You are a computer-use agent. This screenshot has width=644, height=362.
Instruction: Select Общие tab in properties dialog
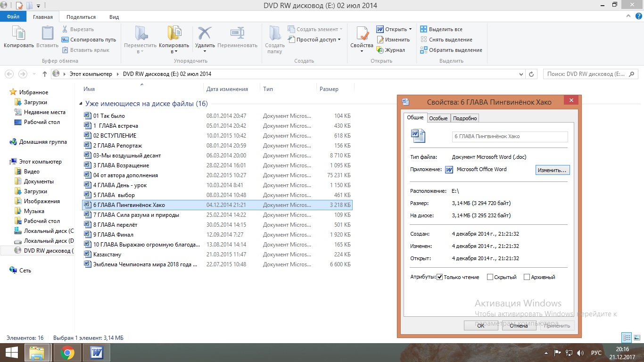[415, 117]
